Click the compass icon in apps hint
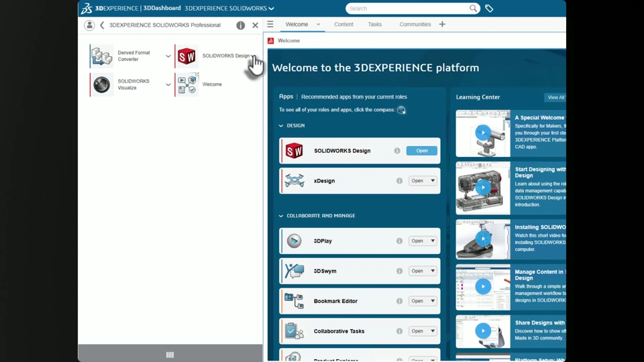Image resolution: width=644 pixels, height=362 pixels. point(401,110)
